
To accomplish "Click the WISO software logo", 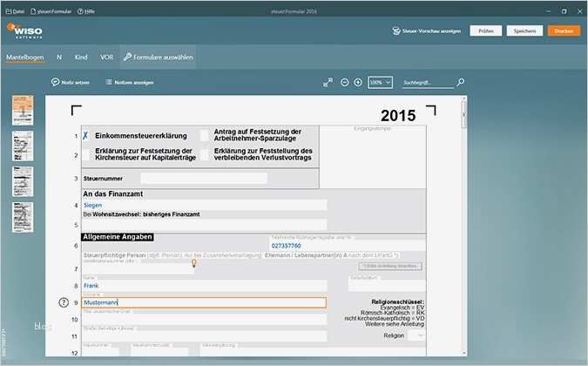I will [24, 30].
